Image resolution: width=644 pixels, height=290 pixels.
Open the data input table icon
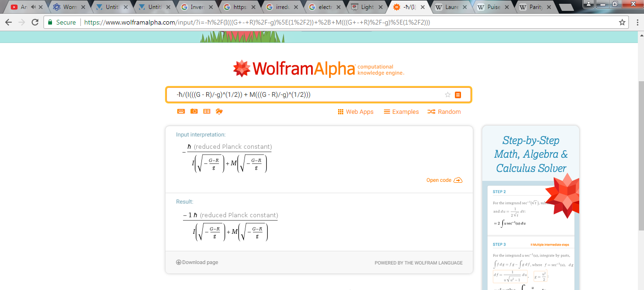207,111
